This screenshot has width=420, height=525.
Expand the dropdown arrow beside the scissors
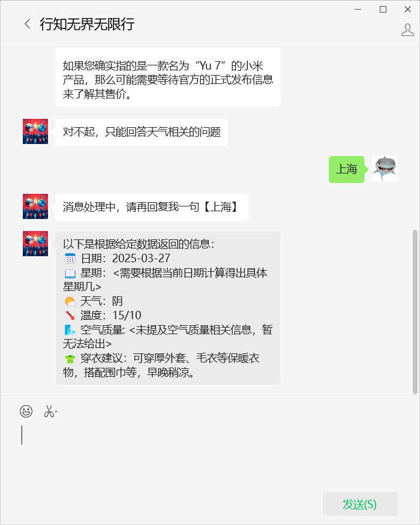[x=56, y=412]
